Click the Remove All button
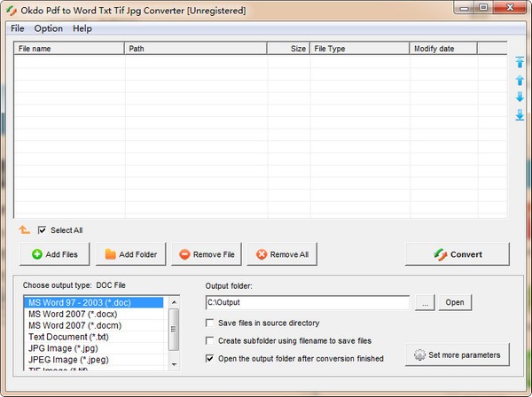Viewport: 532px width, 397px height. [282, 254]
